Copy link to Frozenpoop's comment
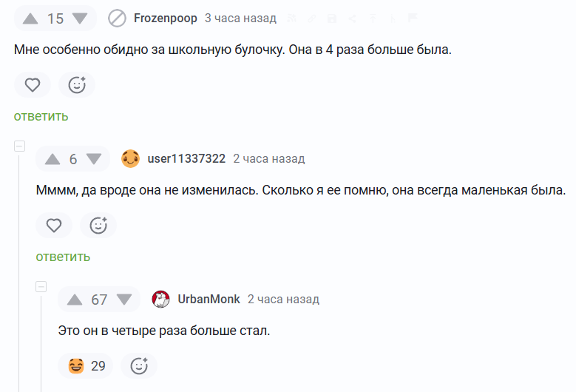 click(311, 18)
